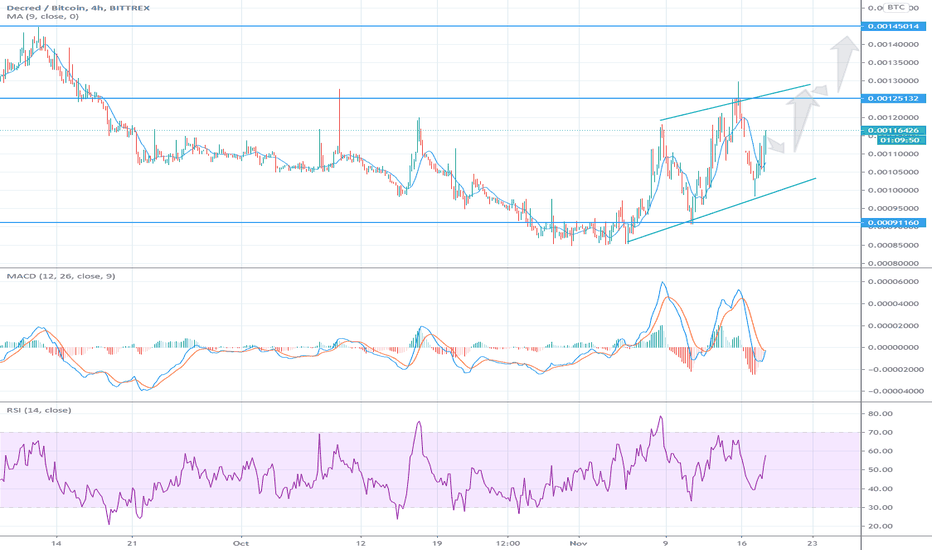Viewport: 932px width, 550px height.
Task: Select the upper trend channel line
Action: point(735,103)
